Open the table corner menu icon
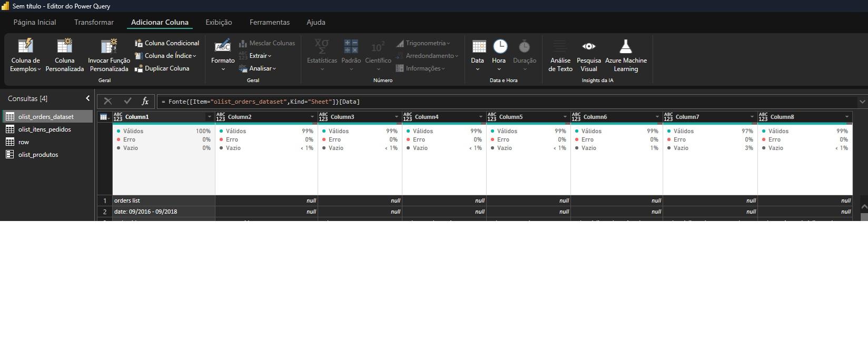The image size is (868, 341). pos(104,117)
